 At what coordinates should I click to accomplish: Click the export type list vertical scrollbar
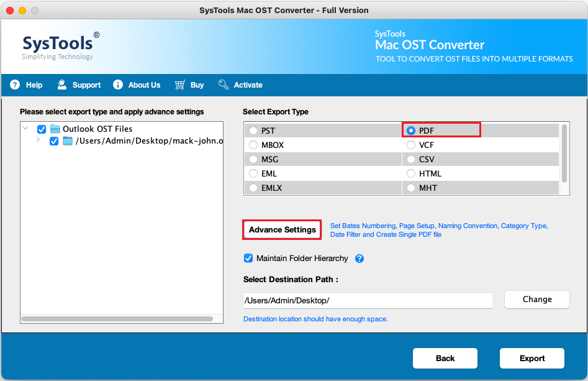tap(564, 153)
